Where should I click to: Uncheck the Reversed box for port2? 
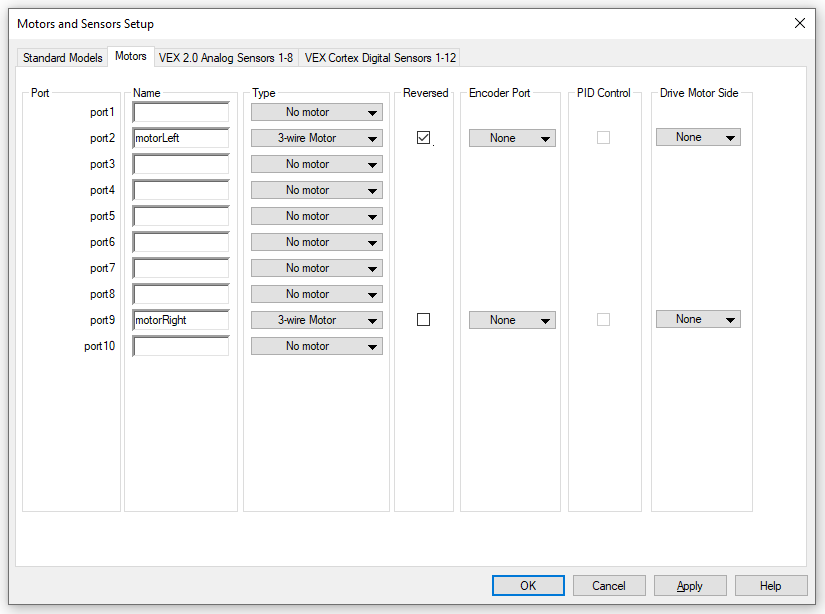(x=424, y=138)
